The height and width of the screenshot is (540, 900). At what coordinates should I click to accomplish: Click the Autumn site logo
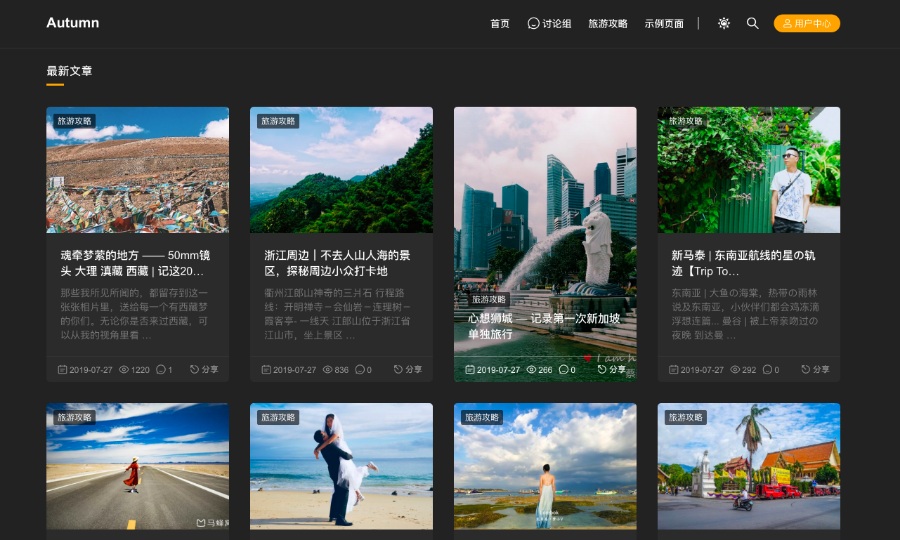click(x=73, y=23)
